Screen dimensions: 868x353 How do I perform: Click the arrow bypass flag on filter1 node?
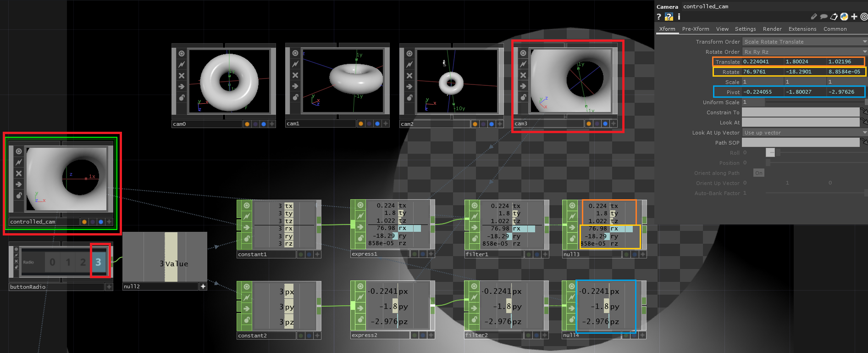tap(475, 227)
